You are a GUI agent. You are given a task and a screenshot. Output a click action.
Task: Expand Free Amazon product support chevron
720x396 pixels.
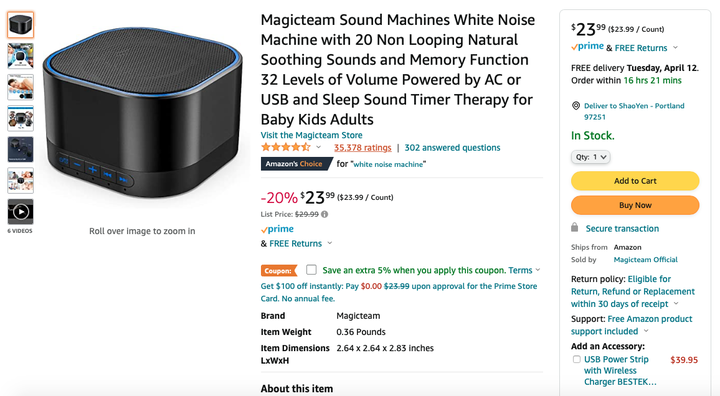(x=646, y=331)
